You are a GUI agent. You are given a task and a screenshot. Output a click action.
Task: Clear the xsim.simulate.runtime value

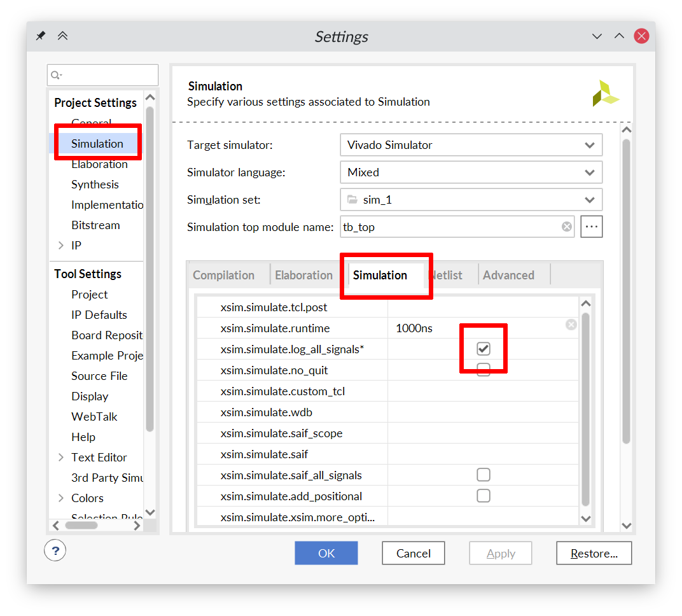(571, 325)
